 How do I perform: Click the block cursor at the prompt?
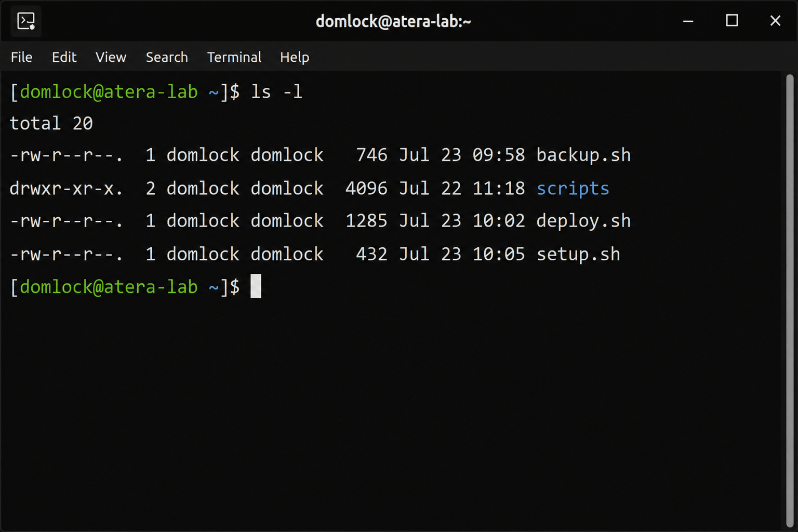pyautogui.click(x=256, y=286)
